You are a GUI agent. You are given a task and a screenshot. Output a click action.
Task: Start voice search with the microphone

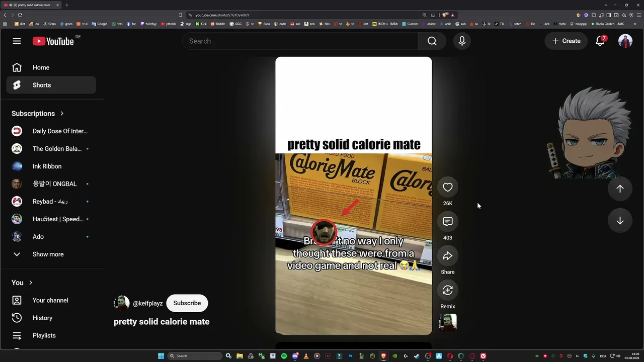coord(462,41)
